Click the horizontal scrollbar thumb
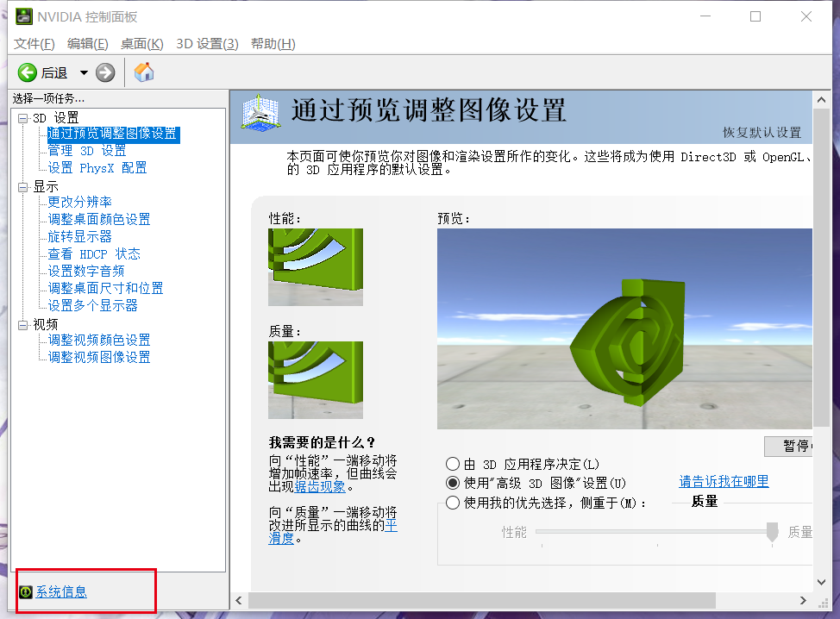 [x=481, y=600]
